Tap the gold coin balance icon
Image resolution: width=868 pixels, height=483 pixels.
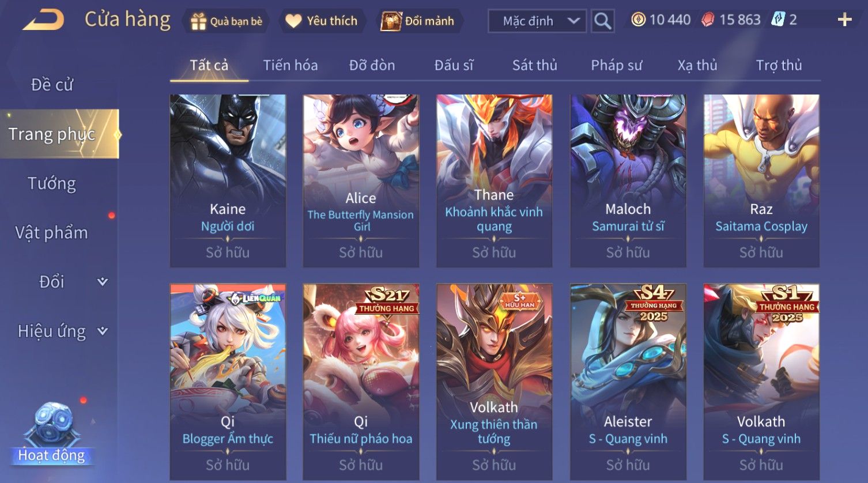[x=638, y=20]
